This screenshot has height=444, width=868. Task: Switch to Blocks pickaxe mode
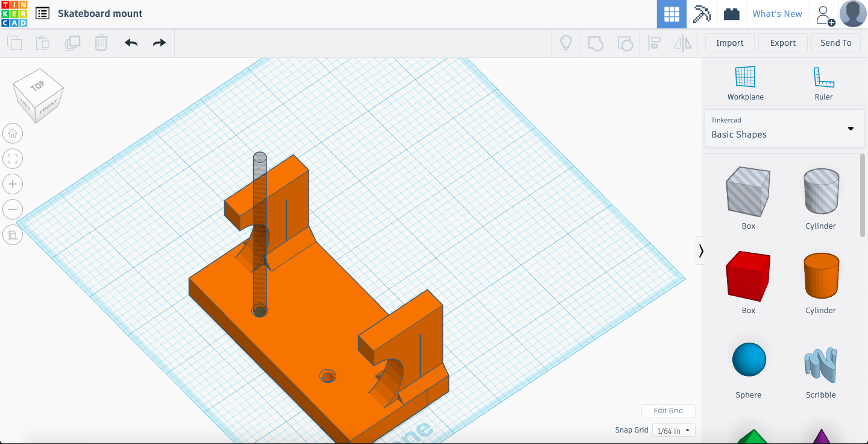pos(702,14)
